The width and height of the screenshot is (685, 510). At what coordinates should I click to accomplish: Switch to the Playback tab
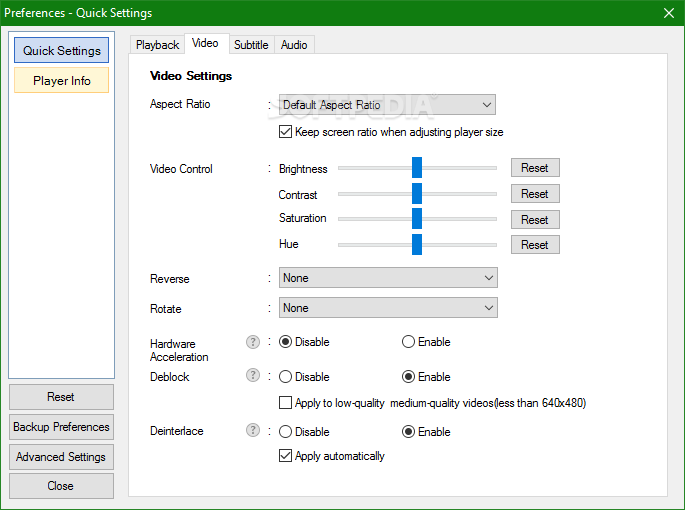tap(158, 45)
